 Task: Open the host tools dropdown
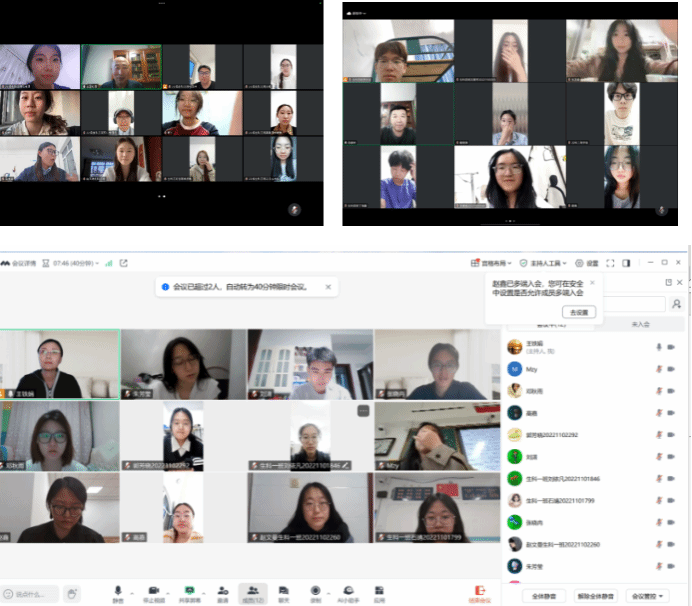click(545, 263)
